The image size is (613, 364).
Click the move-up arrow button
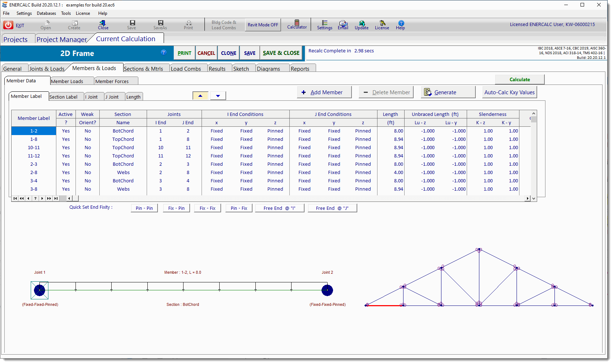tap(200, 96)
